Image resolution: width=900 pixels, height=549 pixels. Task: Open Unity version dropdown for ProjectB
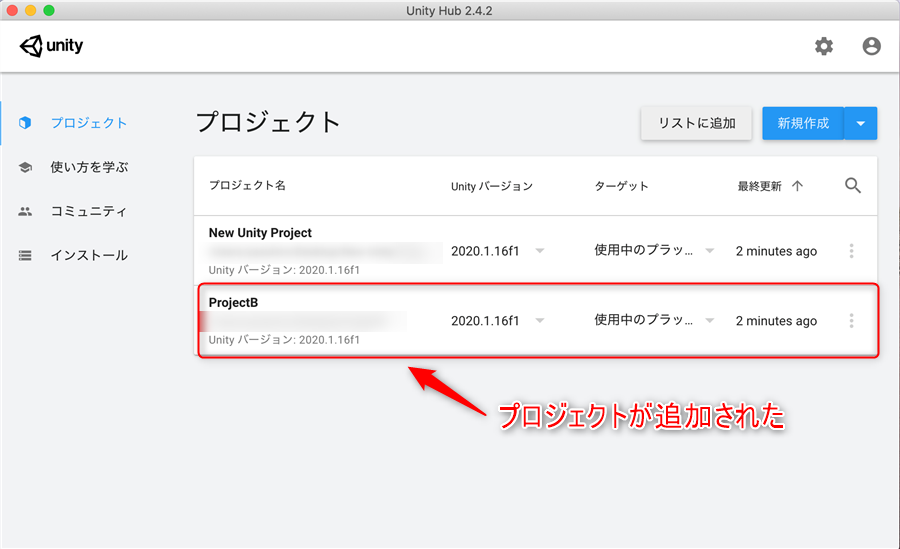pyautogui.click(x=540, y=320)
